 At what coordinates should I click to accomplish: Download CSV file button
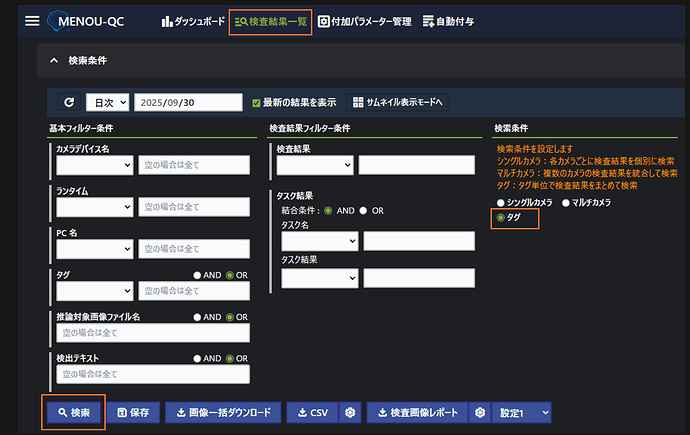(312, 413)
